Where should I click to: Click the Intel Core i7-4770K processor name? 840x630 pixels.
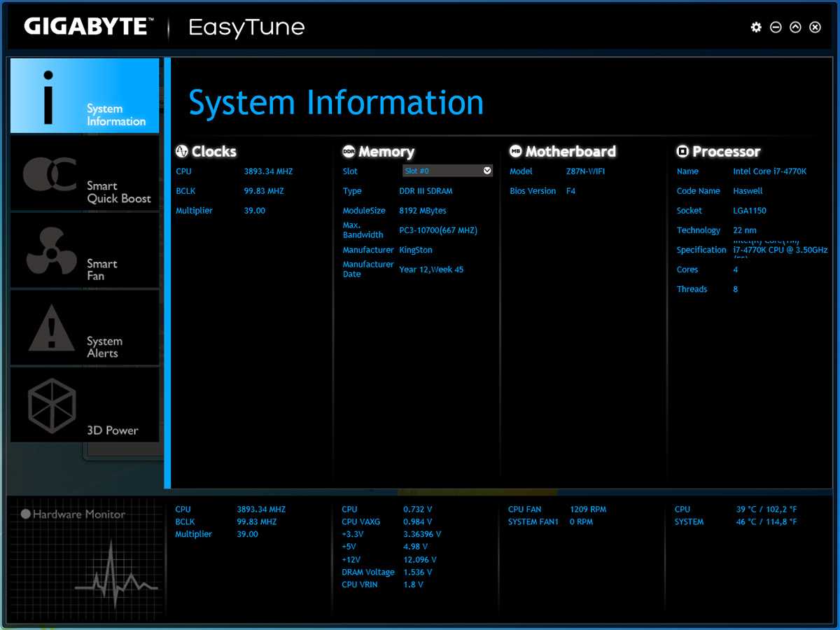pos(769,171)
